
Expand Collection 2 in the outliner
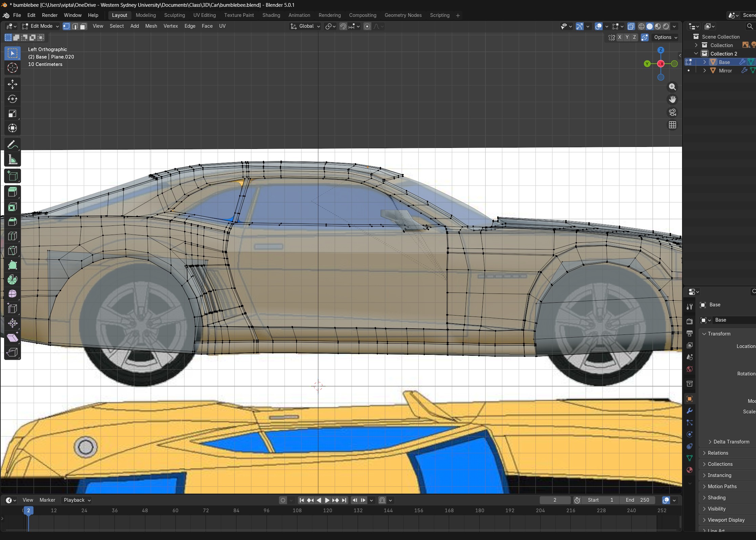pos(696,53)
